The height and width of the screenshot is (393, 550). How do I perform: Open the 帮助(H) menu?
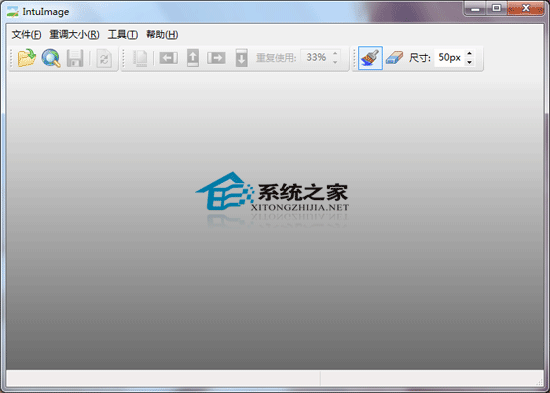coord(162,34)
